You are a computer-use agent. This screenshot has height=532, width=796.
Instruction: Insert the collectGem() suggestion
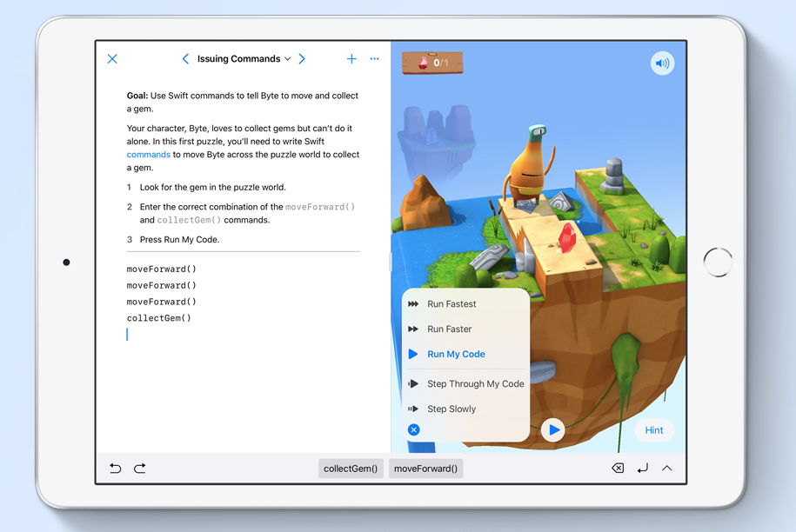coord(351,469)
